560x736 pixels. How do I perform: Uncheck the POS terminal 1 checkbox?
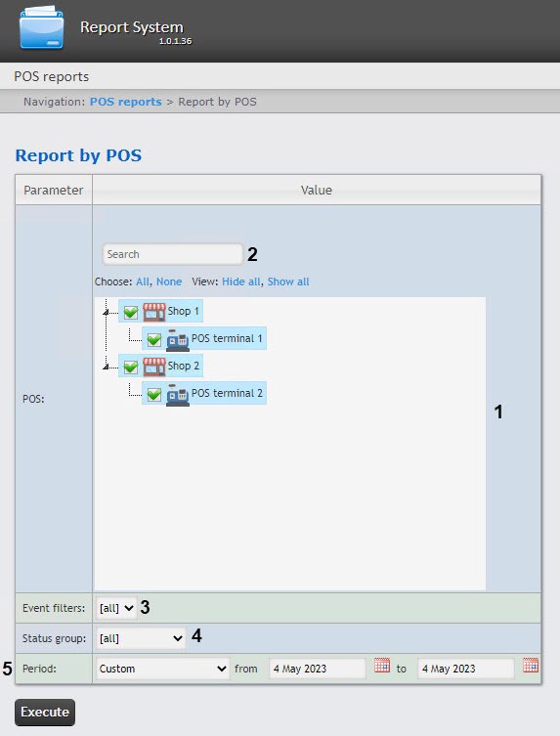click(x=154, y=339)
